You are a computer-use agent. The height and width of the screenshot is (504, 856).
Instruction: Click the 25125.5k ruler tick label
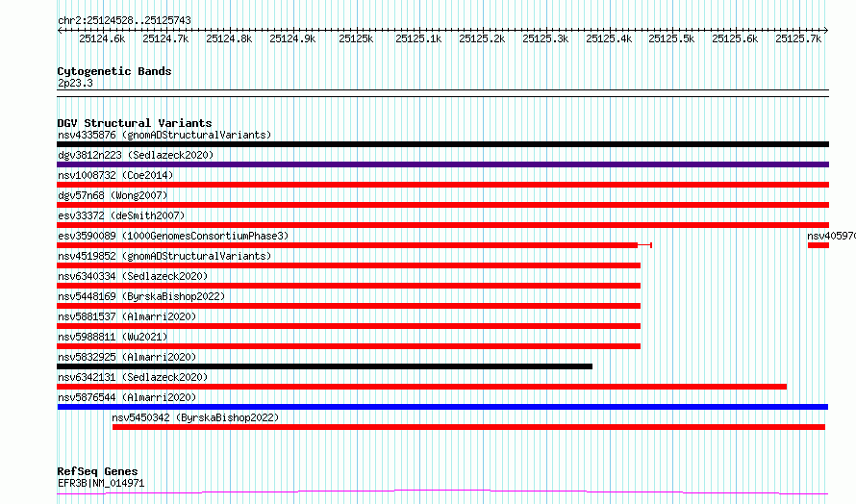point(671,38)
